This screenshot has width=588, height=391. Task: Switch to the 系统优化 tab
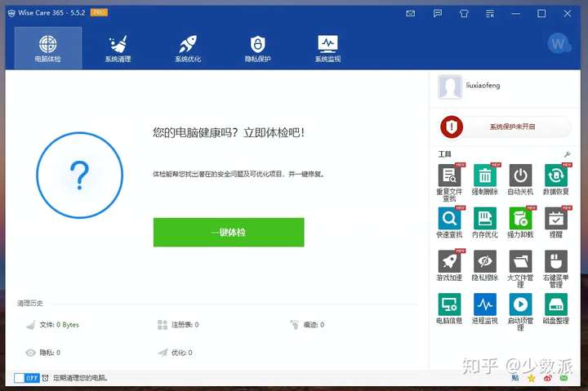click(188, 48)
